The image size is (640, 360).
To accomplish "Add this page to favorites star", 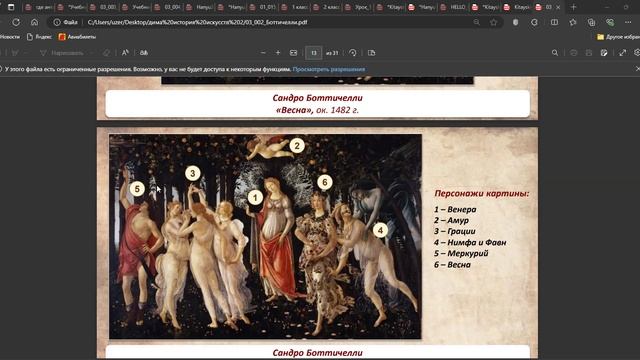I will [x=493, y=22].
